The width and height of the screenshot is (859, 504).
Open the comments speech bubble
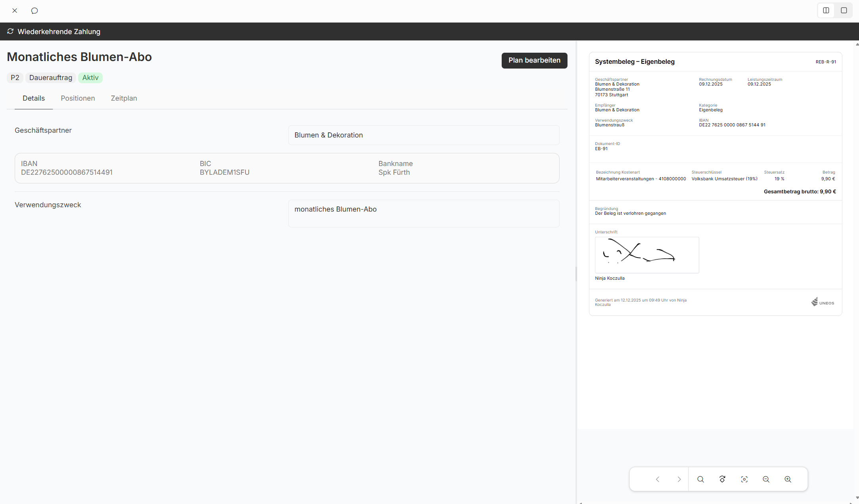(x=35, y=11)
